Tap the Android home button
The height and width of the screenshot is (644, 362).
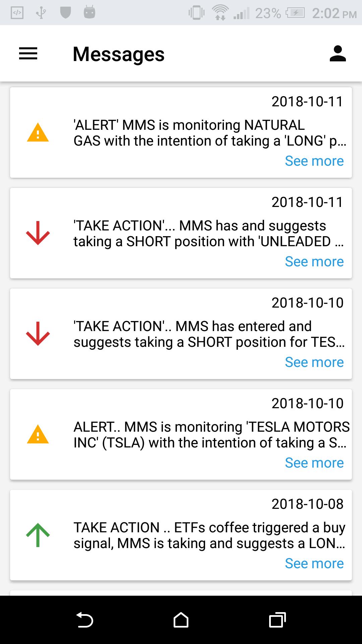pos(181,620)
